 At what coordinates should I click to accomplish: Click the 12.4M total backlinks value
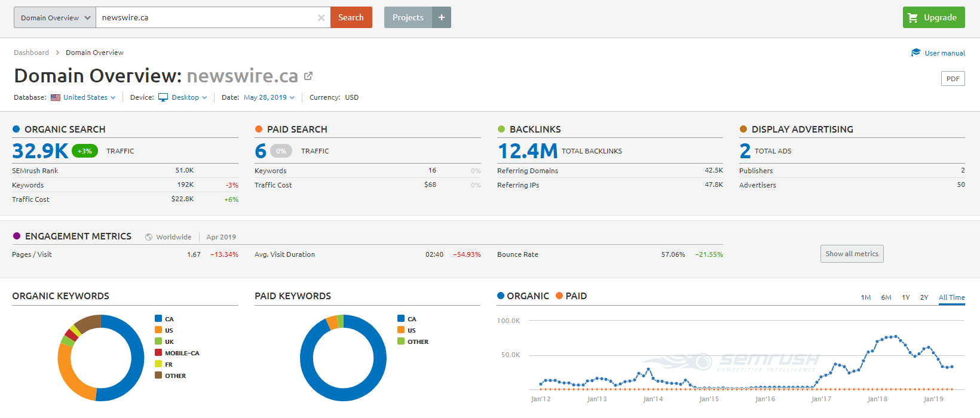coord(528,150)
